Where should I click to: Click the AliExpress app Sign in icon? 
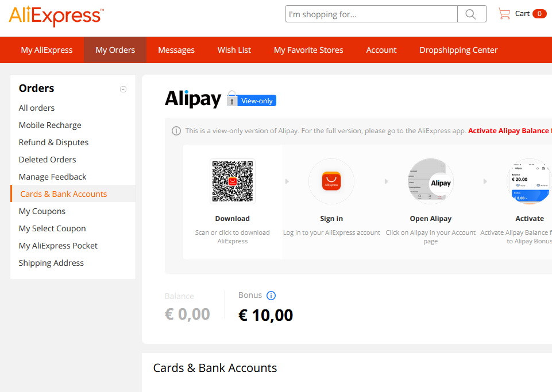tap(331, 181)
